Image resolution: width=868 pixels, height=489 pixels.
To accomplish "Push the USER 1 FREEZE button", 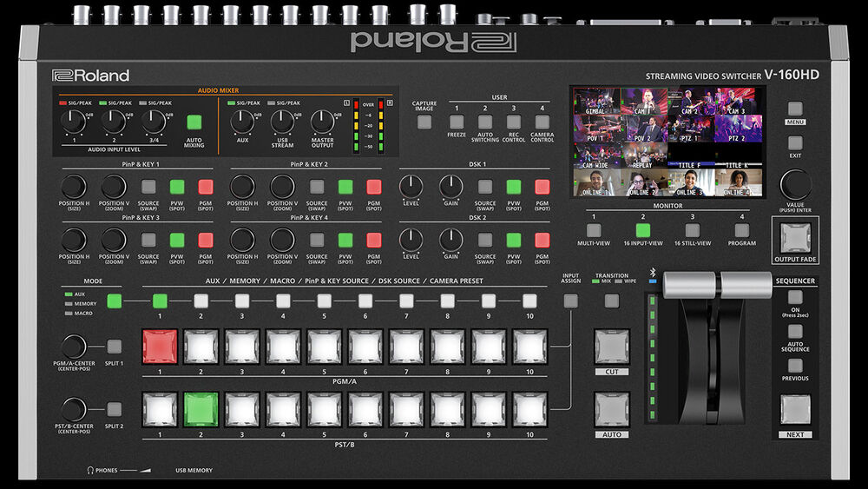I will [x=457, y=122].
